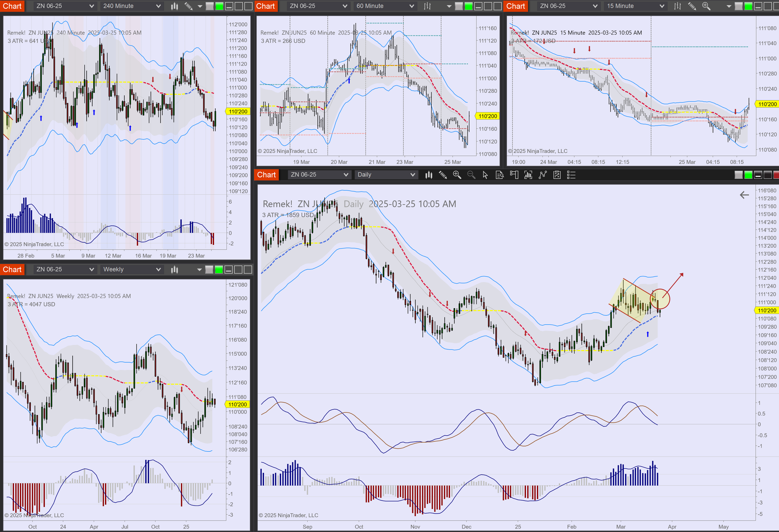Toggle green link button on Weekly chart
The width and height of the screenshot is (779, 532).
tap(218, 270)
